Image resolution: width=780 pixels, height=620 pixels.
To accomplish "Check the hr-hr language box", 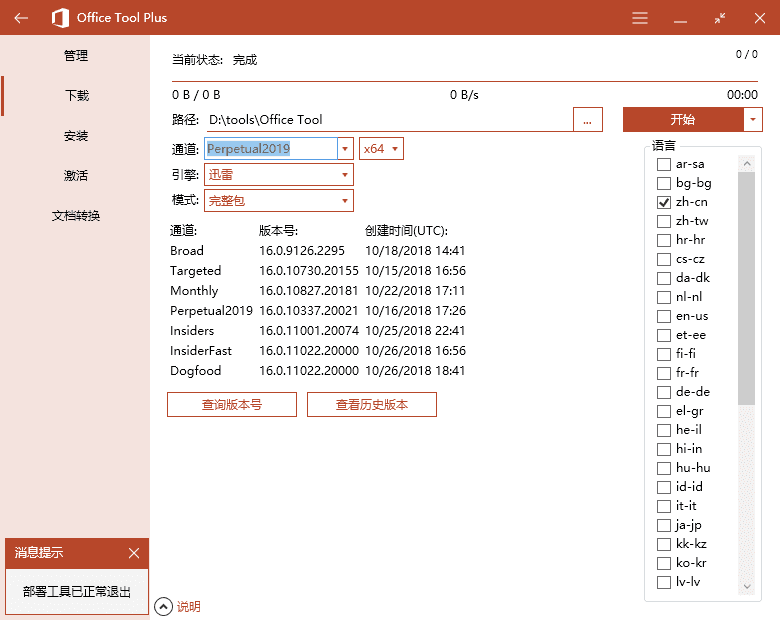I will click(664, 240).
